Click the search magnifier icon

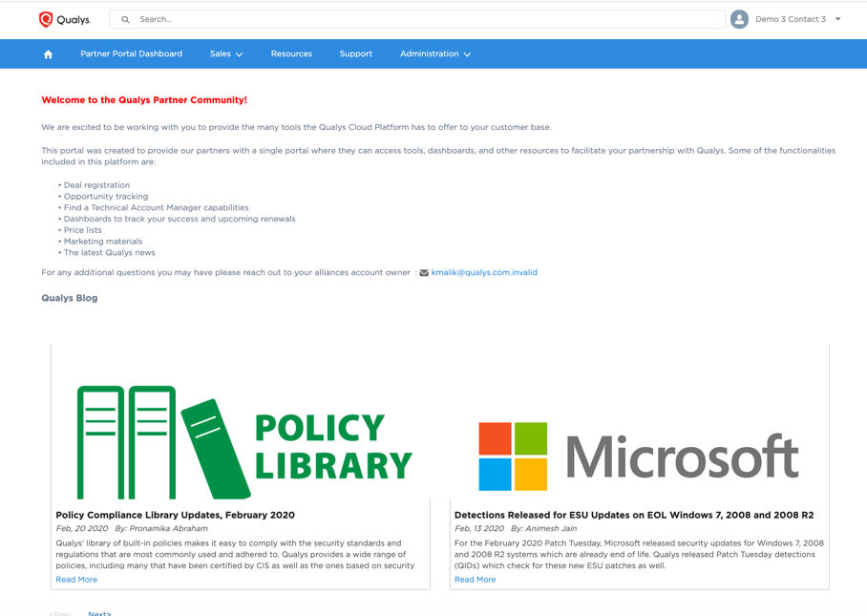pyautogui.click(x=124, y=18)
